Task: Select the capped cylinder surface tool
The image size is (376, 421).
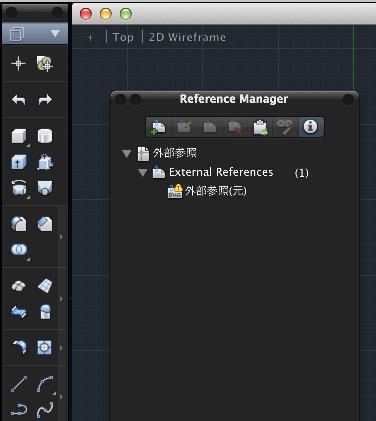Action: 45,312
